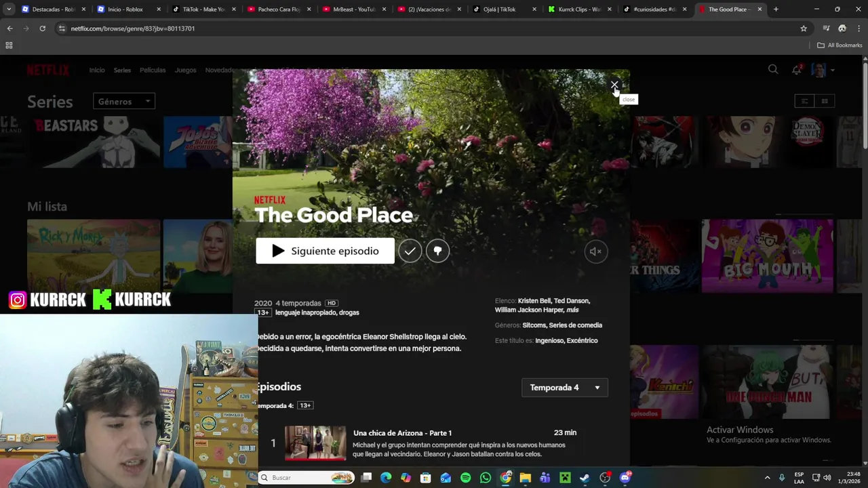
Task: Open Chrome apps grid icon
Action: click(x=9, y=45)
